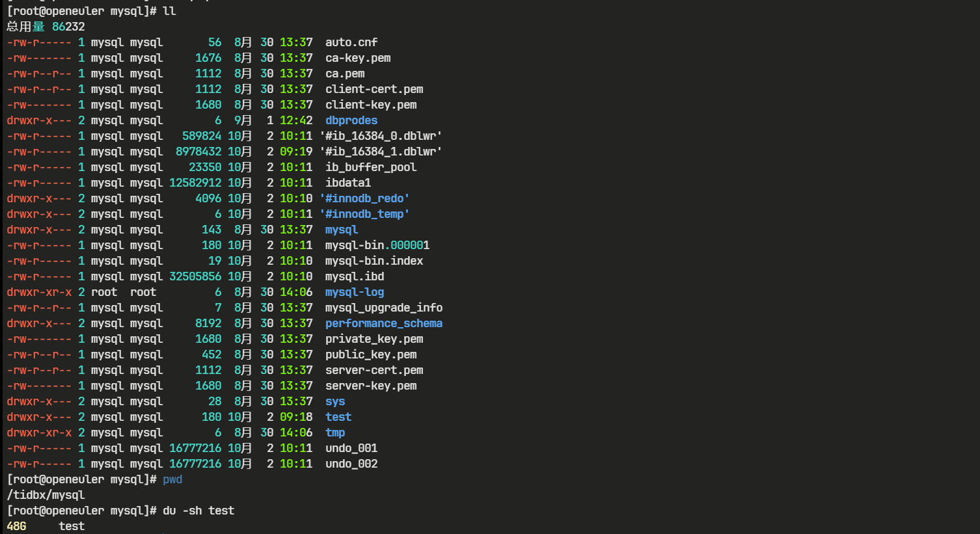Select the 32505856 file size value
This screenshot has height=534, width=980.
coord(195,276)
